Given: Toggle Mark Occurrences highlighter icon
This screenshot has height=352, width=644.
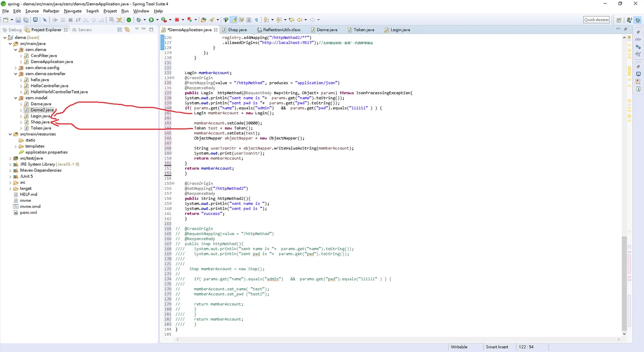Looking at the screenshot, I should click(x=233, y=20).
